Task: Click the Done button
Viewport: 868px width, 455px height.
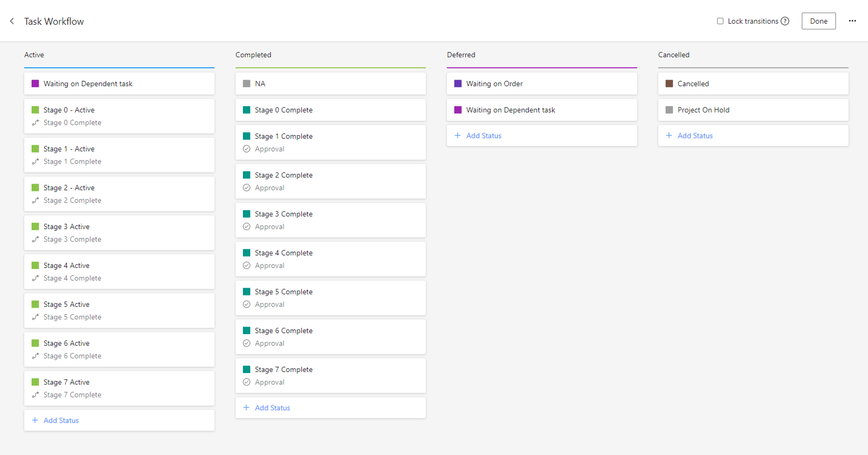Action: 818,20
